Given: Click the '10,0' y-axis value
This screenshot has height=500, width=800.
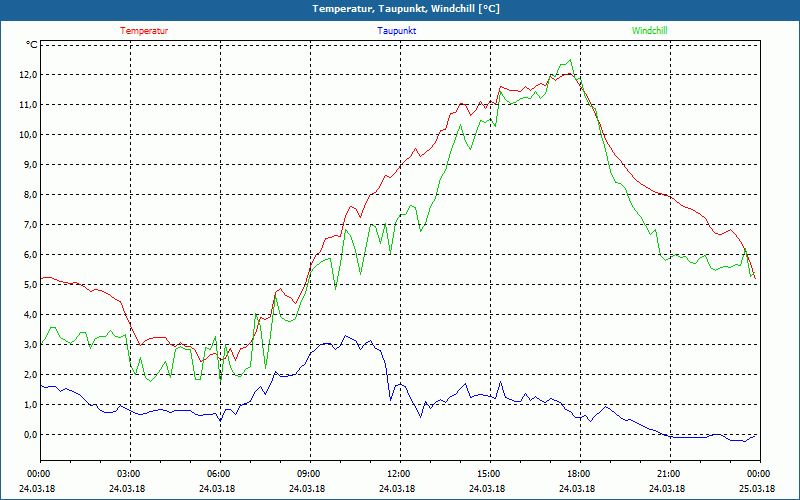Looking at the screenshot, I should point(29,135).
